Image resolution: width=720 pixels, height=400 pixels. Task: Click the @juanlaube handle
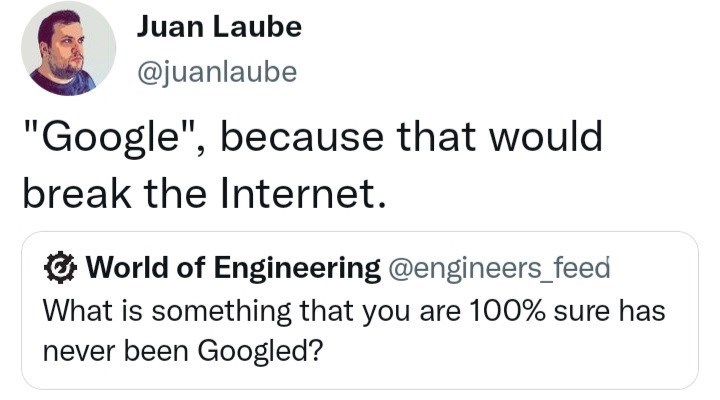(216, 72)
